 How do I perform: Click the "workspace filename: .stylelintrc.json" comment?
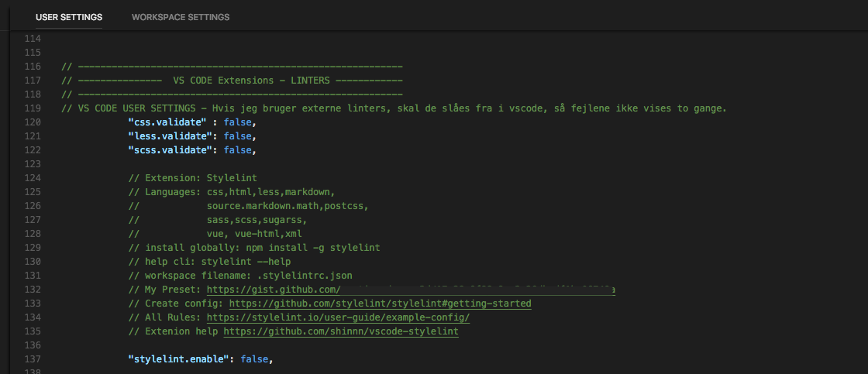[240, 276]
